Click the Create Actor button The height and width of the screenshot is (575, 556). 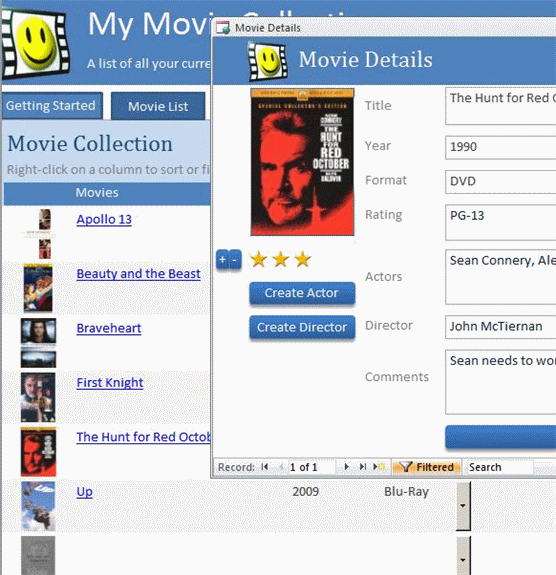(x=302, y=293)
